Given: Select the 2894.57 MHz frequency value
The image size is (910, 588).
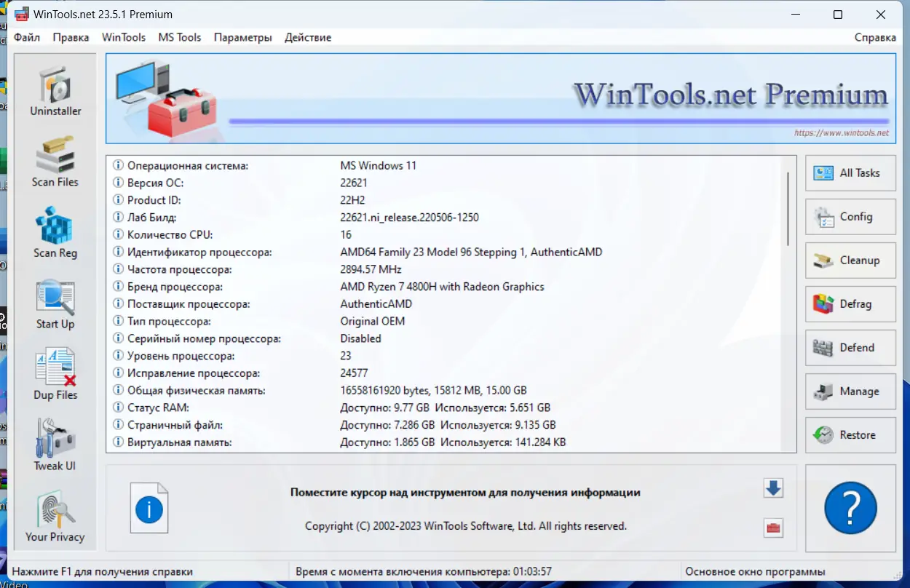Looking at the screenshot, I should (372, 269).
